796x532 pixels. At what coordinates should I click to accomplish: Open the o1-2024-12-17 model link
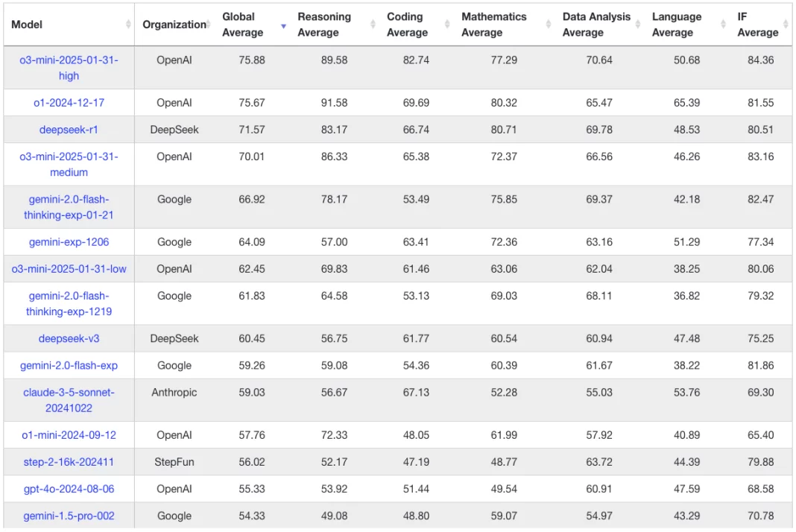tap(69, 103)
